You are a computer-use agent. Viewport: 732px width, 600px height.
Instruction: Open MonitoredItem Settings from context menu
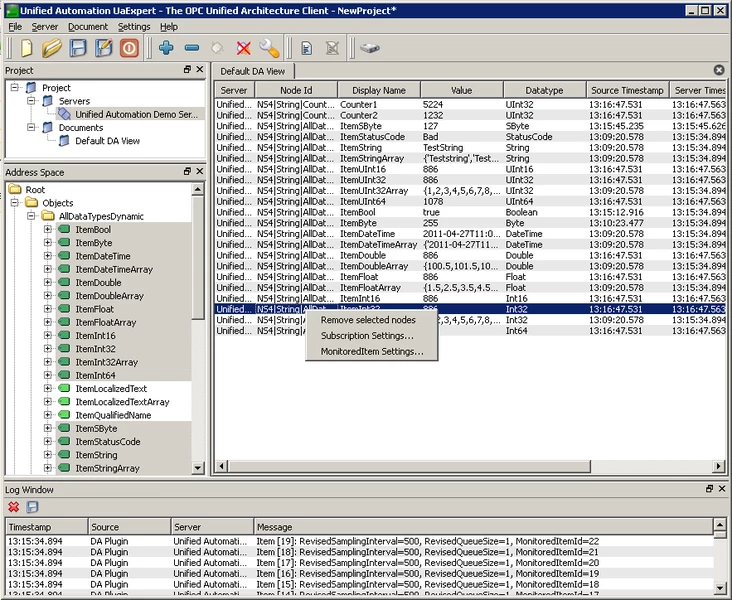372,351
